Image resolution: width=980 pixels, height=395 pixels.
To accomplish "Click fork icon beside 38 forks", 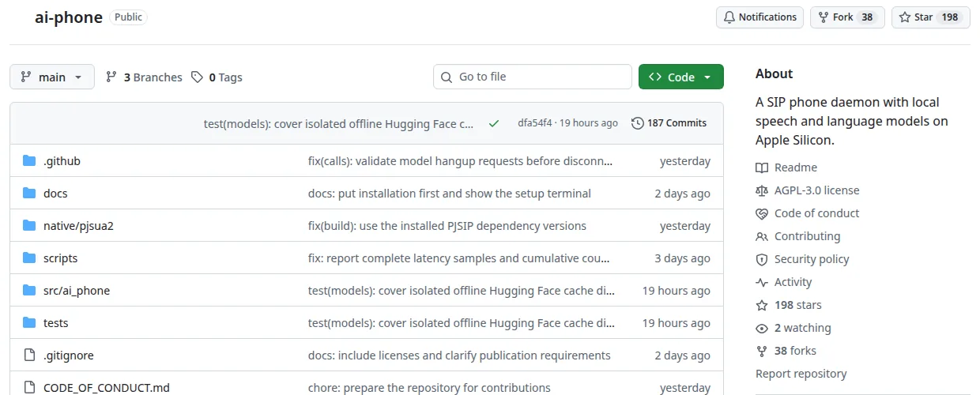I will coord(762,351).
